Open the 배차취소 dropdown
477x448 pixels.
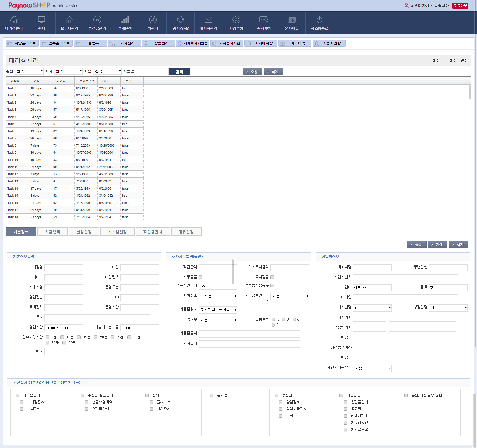tap(218, 296)
